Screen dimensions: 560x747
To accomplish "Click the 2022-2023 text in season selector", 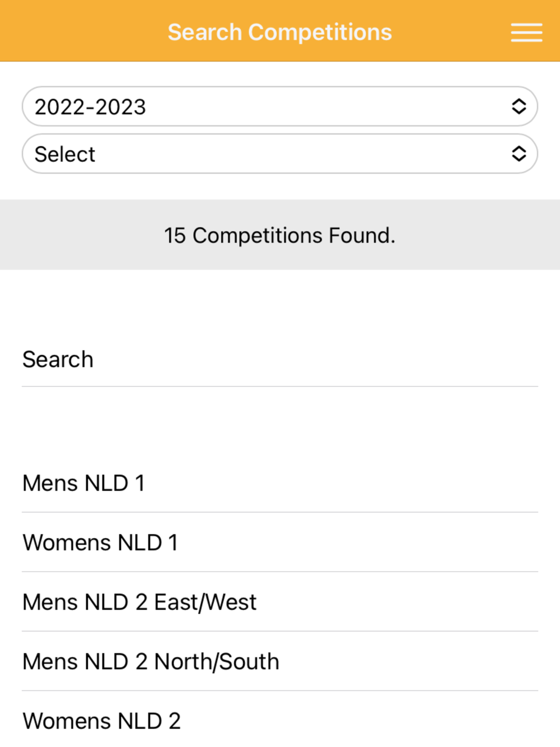I will (90, 107).
